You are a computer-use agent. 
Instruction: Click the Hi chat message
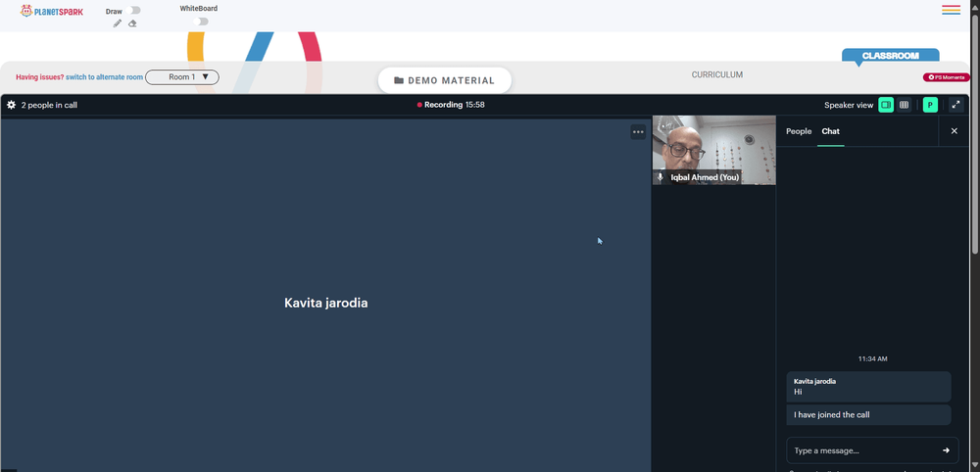point(868,387)
